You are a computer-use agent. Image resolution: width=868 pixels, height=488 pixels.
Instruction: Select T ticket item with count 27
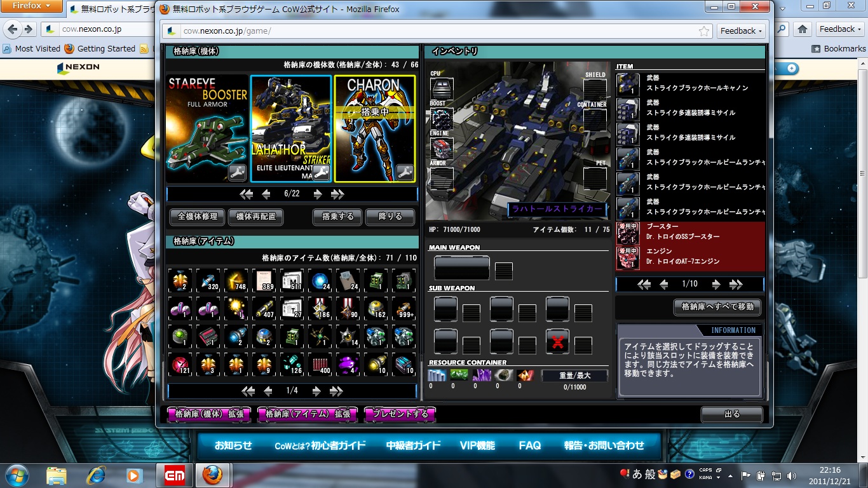(x=292, y=308)
